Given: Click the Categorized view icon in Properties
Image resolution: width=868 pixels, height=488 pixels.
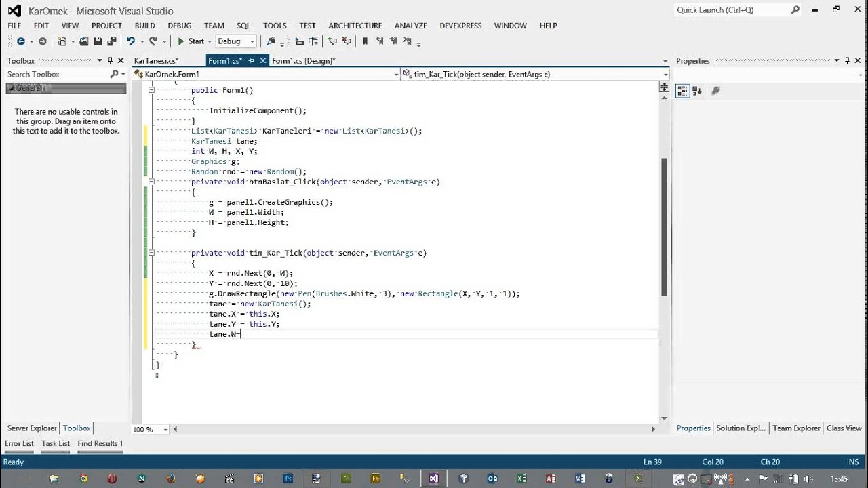Looking at the screenshot, I should pos(682,90).
